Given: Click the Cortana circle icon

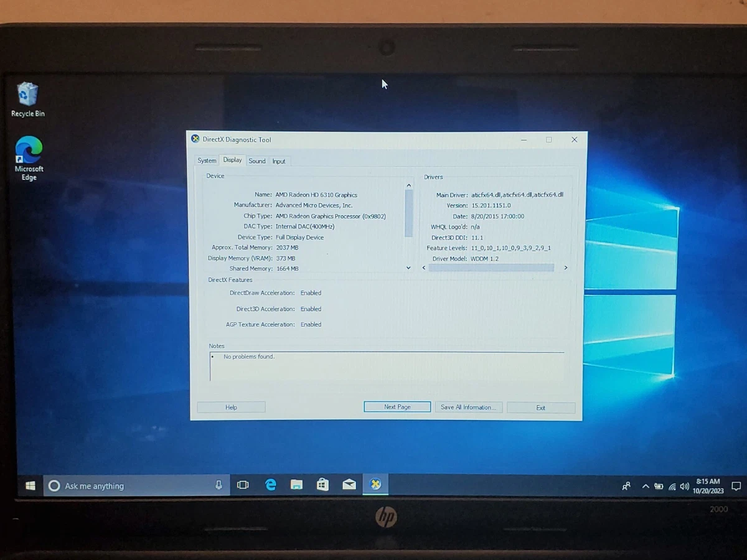Looking at the screenshot, I should (54, 486).
